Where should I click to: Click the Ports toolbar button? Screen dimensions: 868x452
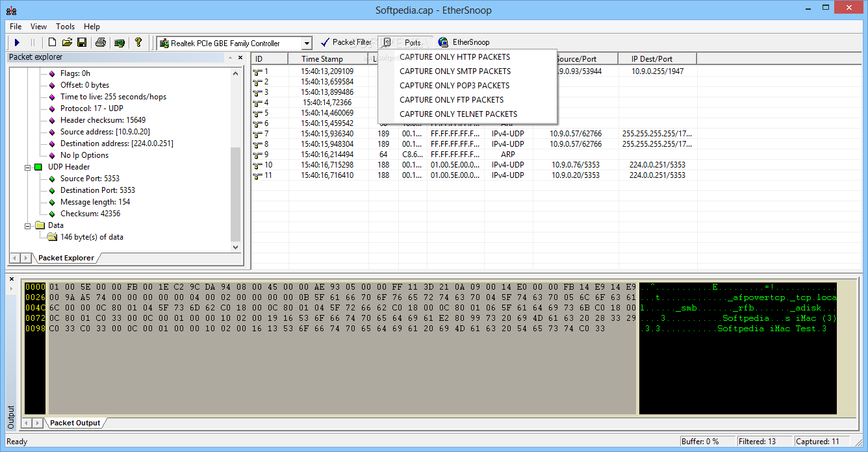[405, 42]
